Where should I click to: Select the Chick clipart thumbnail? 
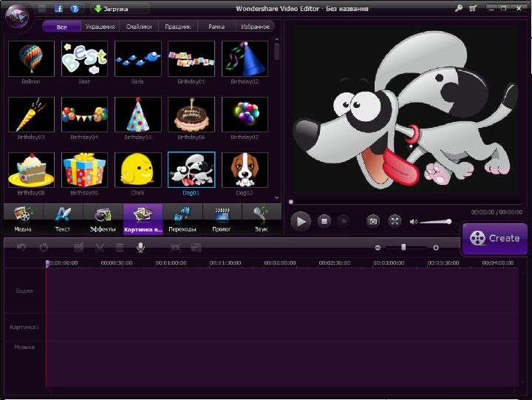tap(137, 171)
